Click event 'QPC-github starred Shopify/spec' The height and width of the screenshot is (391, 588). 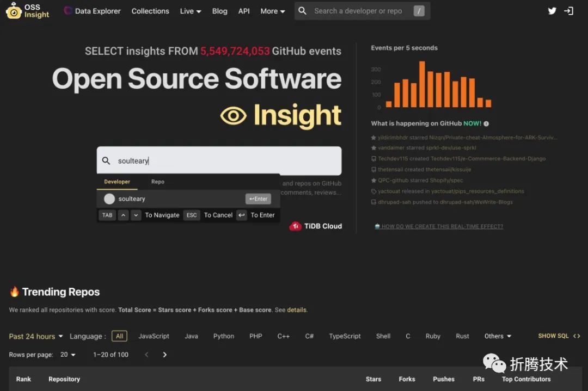point(417,181)
